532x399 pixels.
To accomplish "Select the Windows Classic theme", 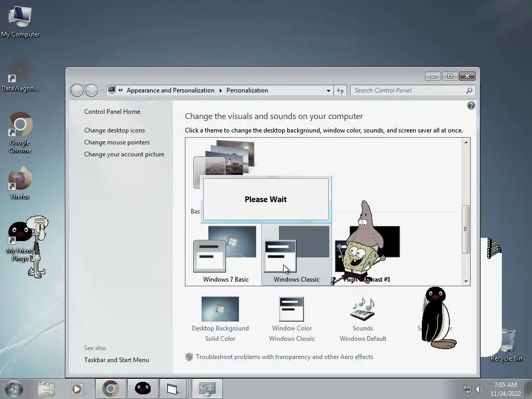I will click(296, 254).
